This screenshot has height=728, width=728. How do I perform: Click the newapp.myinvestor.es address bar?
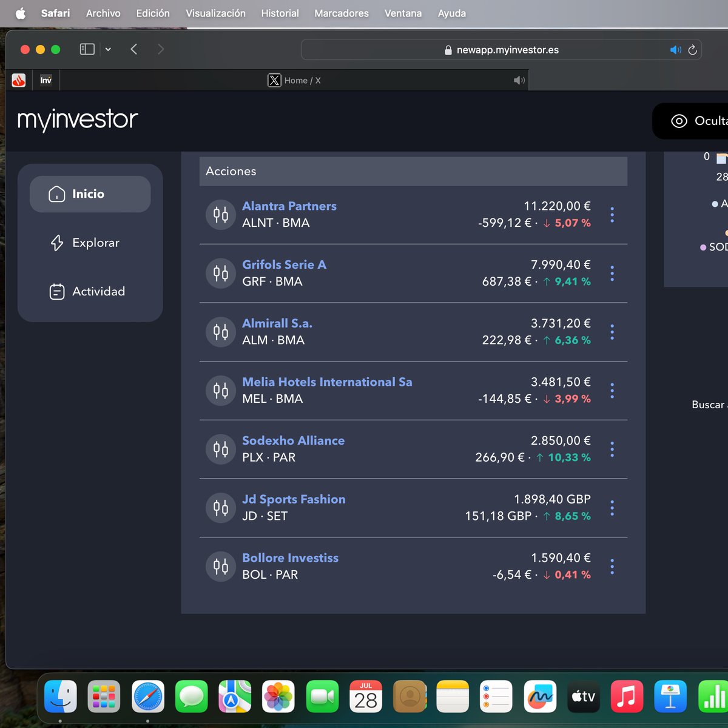point(501,50)
